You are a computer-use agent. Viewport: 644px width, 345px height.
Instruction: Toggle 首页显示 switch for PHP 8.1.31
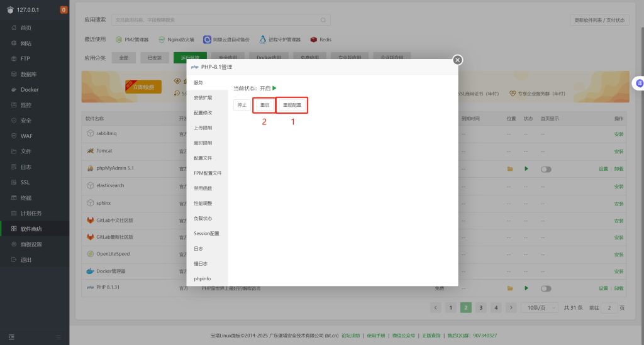click(x=546, y=288)
